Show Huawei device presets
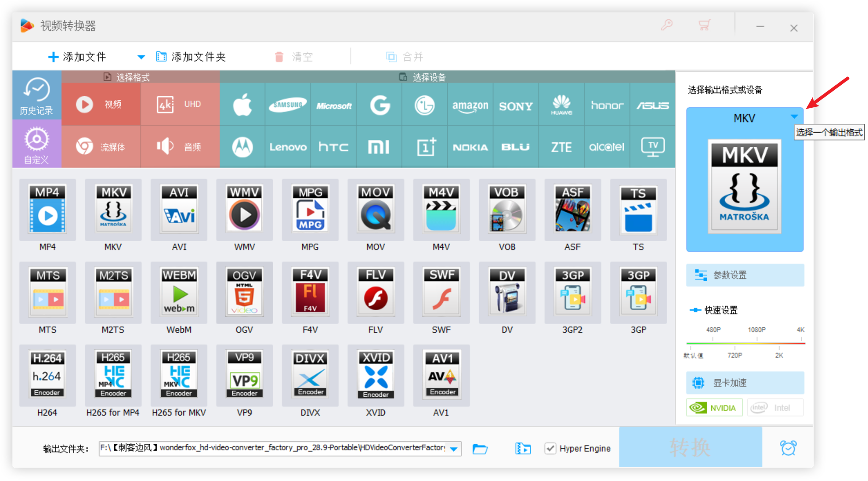 pyautogui.click(x=562, y=105)
